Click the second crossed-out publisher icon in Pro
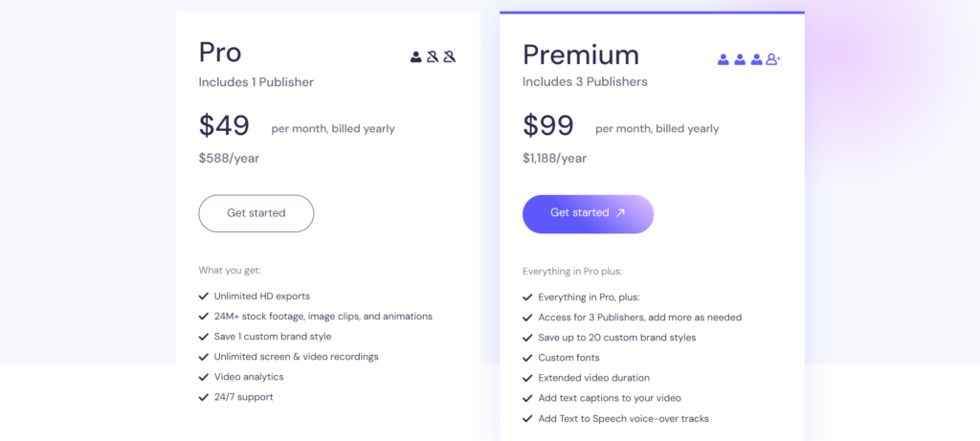The height and width of the screenshot is (441, 980). [x=433, y=56]
